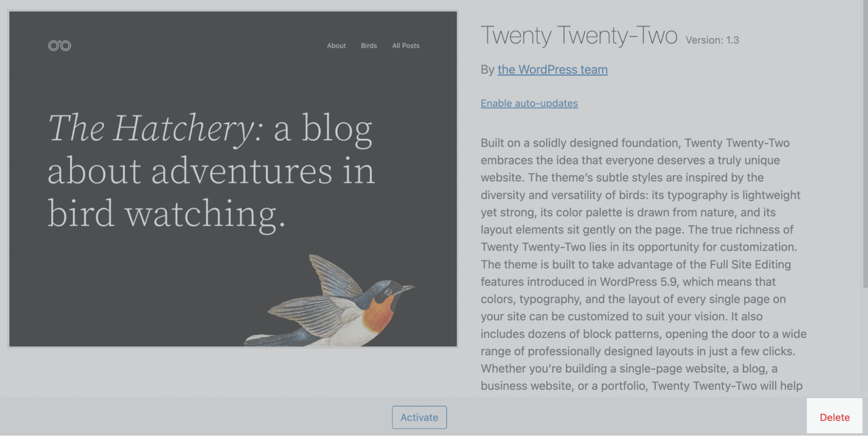Select Birds in the preview navigation
868x436 pixels.
pyautogui.click(x=369, y=46)
